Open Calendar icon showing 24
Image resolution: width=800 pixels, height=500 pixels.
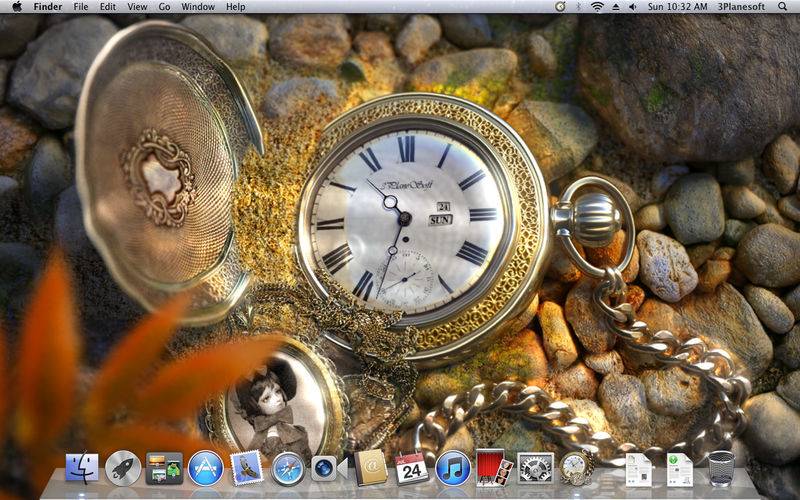[x=411, y=468]
